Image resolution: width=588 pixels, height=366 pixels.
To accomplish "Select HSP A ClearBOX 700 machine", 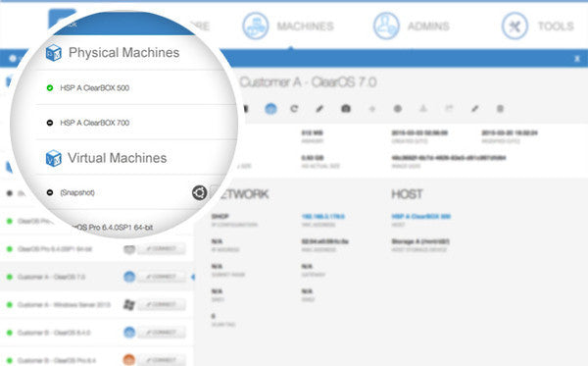I will tap(95, 123).
